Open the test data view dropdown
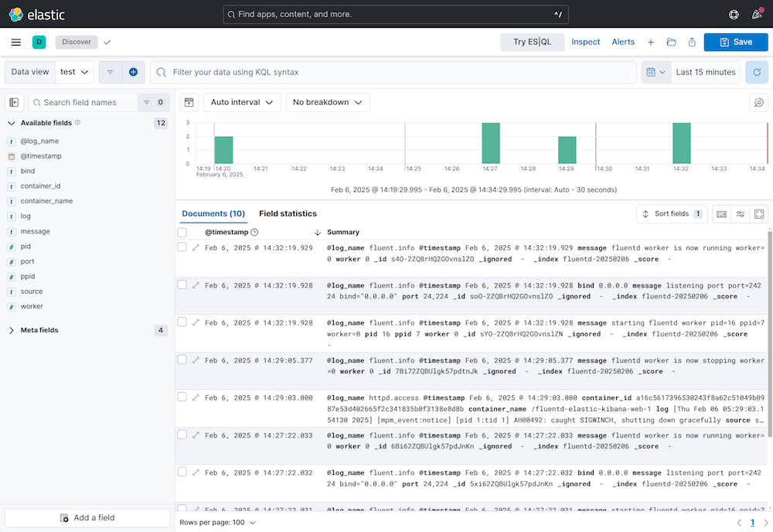 (74, 72)
